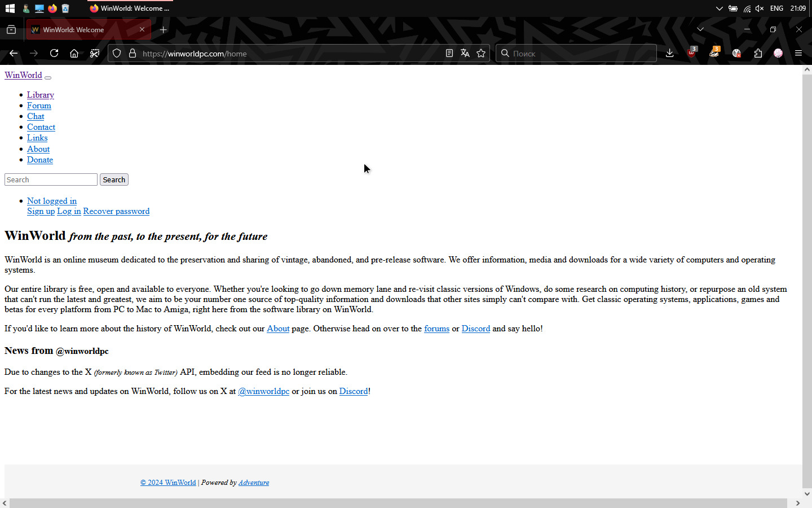Go to the browser home page
The height and width of the screenshot is (508, 812).
[74, 53]
